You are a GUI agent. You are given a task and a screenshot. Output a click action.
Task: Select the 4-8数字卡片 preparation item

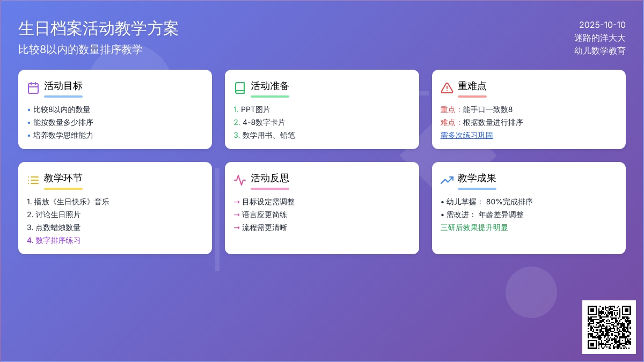(x=264, y=122)
